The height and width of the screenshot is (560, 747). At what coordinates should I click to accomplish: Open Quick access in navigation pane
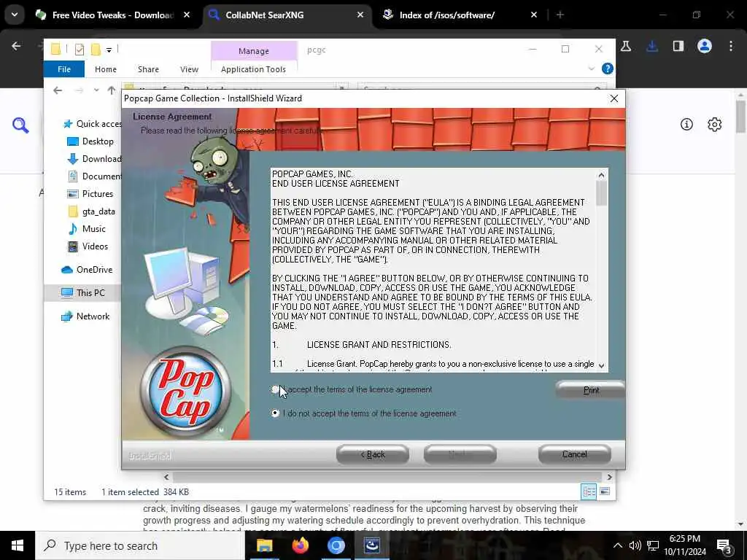coord(93,124)
